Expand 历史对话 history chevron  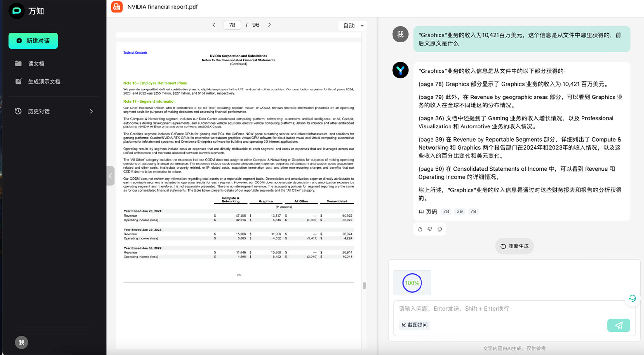[x=91, y=111]
